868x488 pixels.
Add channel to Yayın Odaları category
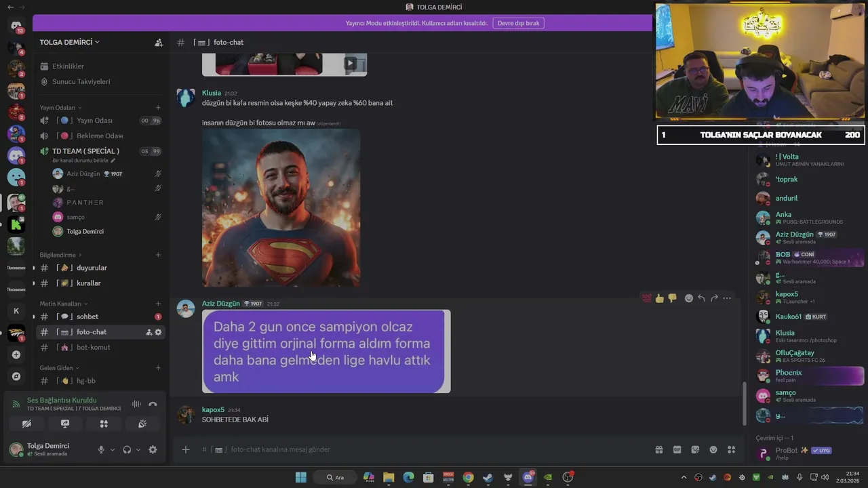coord(158,108)
